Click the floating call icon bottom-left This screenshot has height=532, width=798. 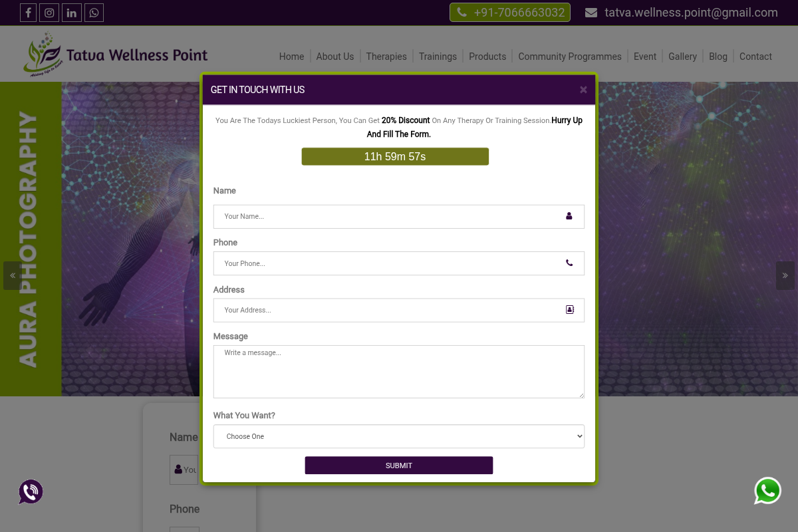[x=31, y=491]
